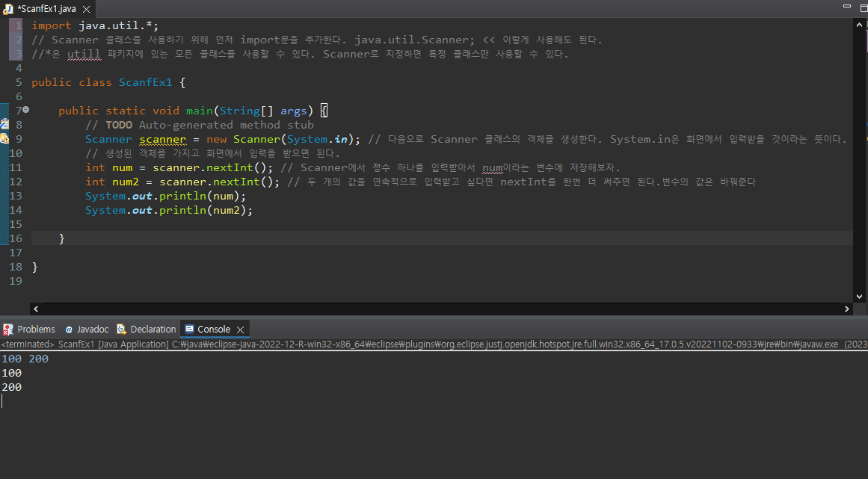Screen dimensions: 868x479
Task: Click line number 5 in the gutter
Action: [x=19, y=82]
